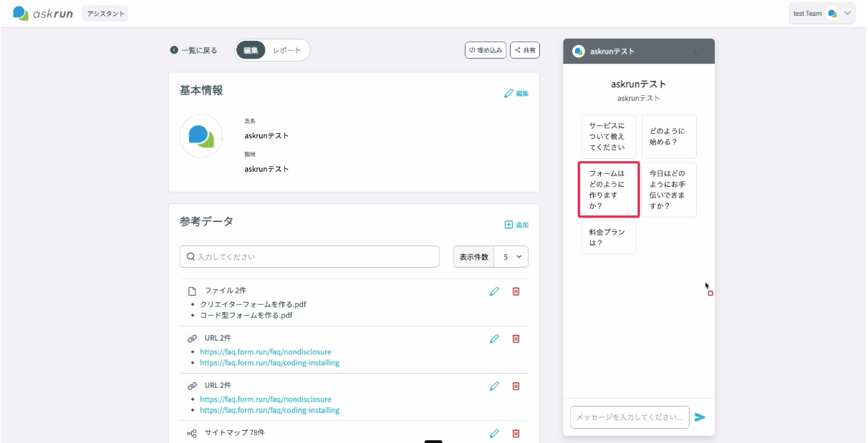This screenshot has width=868, height=443.
Task: Select the 料金プランは？ suggestion
Action: [609, 238]
